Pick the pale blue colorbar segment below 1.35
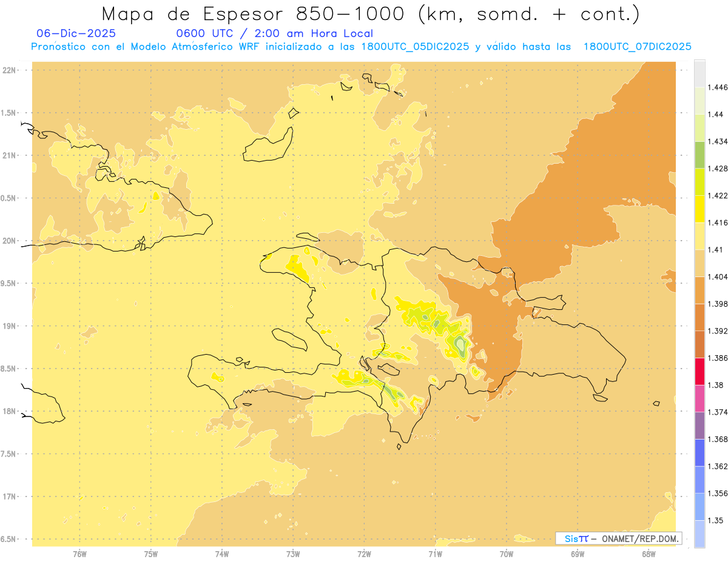The height and width of the screenshot is (562, 728). click(x=699, y=534)
